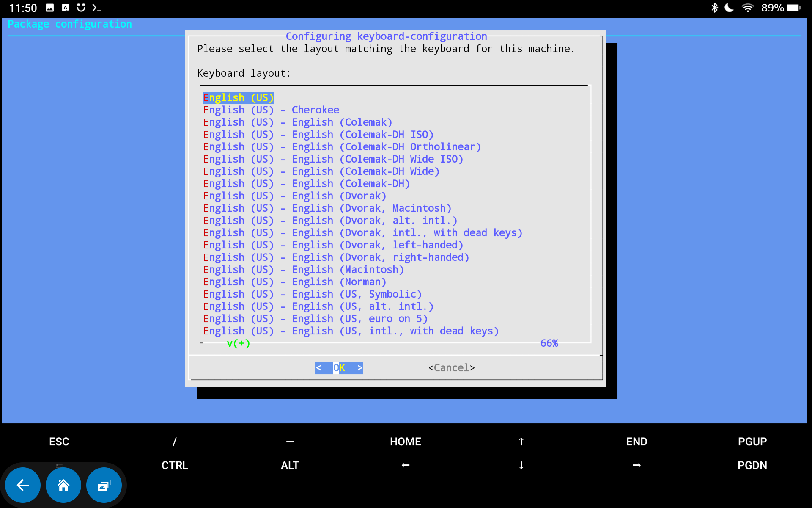Tap the image notification icon in status bar
The width and height of the screenshot is (812, 508).
pos(50,8)
